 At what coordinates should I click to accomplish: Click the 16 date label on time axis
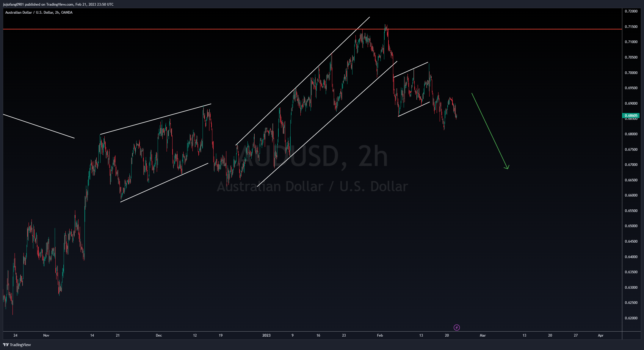click(318, 335)
